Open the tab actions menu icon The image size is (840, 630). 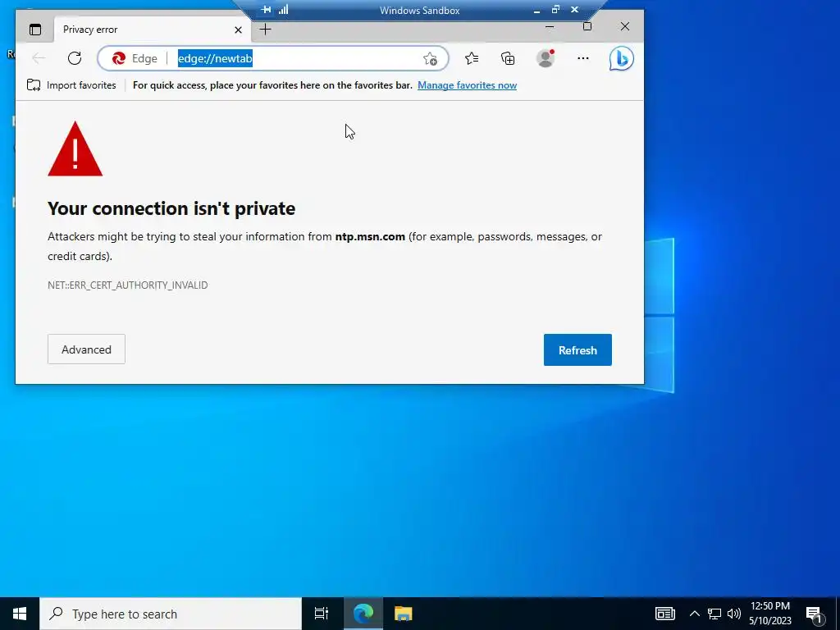tap(35, 30)
